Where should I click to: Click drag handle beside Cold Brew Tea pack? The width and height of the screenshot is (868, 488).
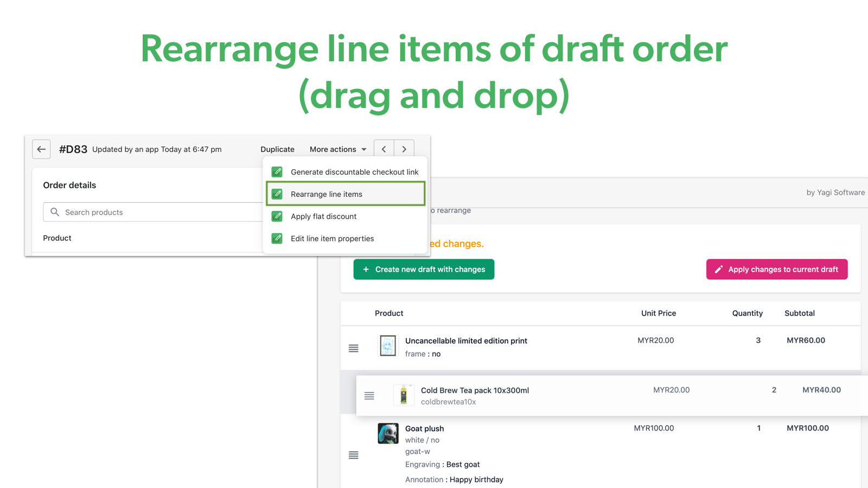[369, 396]
